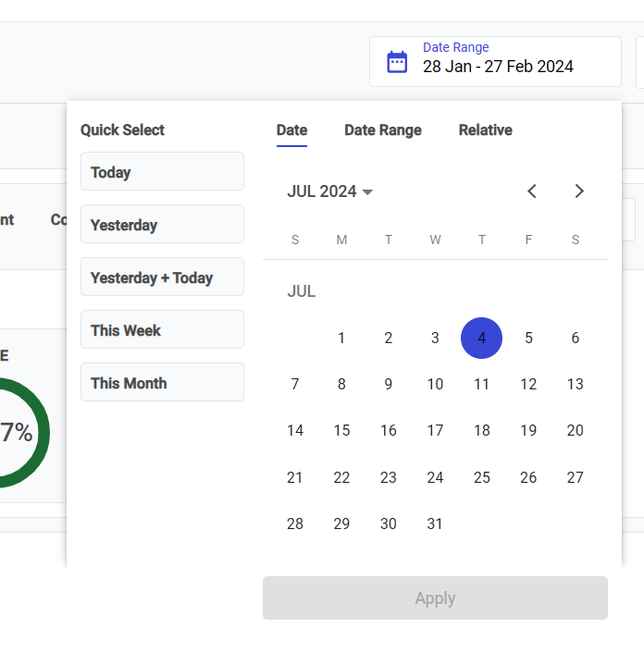Choose Yesterday from Quick Select
Viewport: 644px width, 665px height.
162,225
